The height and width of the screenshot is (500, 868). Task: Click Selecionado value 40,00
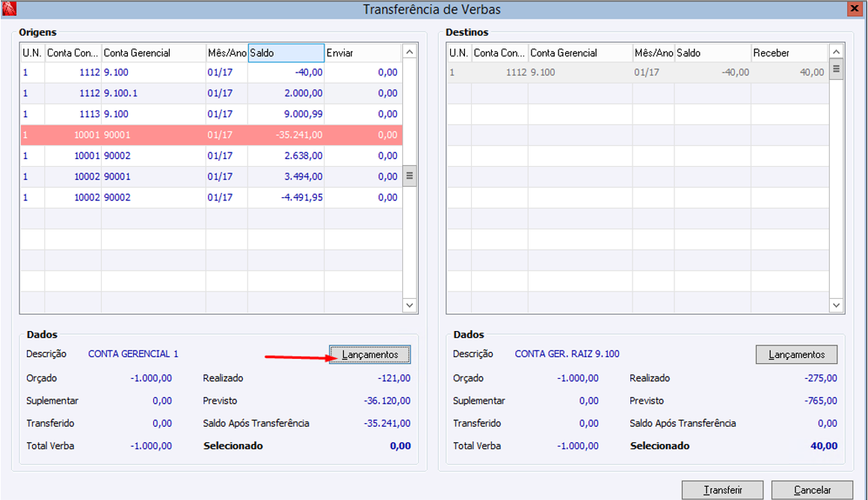coord(824,445)
